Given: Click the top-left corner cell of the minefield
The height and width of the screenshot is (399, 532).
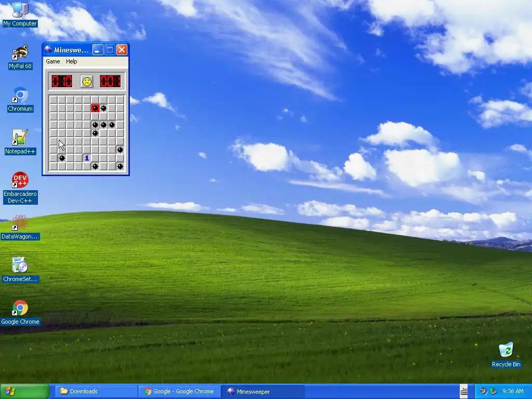Looking at the screenshot, I should coord(54,100).
